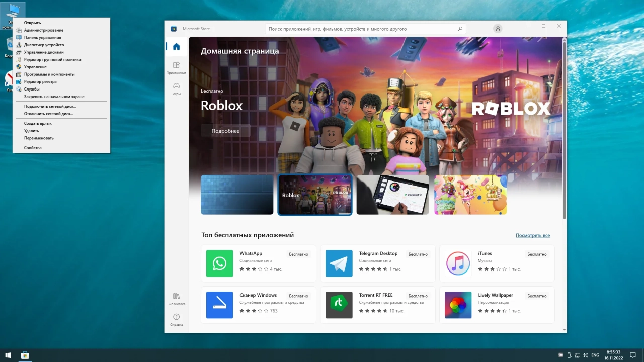Open Приложения section in sidebar
Image resolution: width=644 pixels, height=362 pixels.
click(176, 68)
